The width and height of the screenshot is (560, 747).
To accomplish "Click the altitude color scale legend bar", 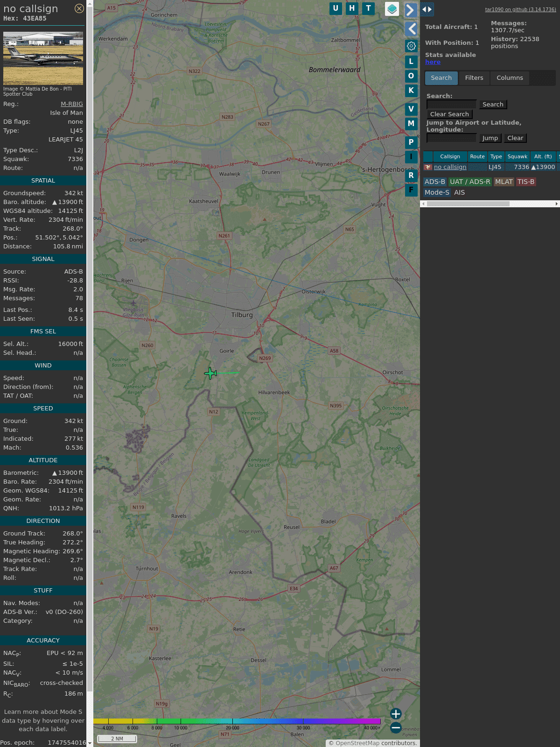I will 237,721.
